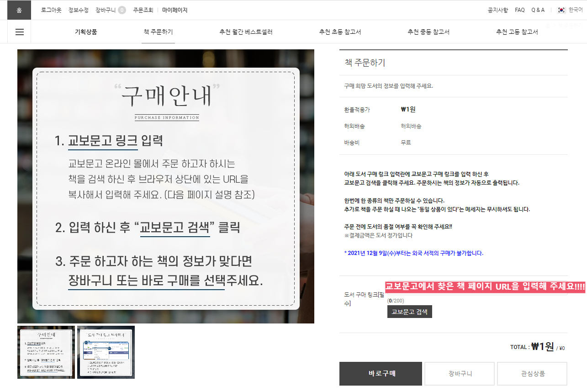Viewport: 587px width, 392px height.
Task: Click the Korean flag language icon
Action: point(561,10)
